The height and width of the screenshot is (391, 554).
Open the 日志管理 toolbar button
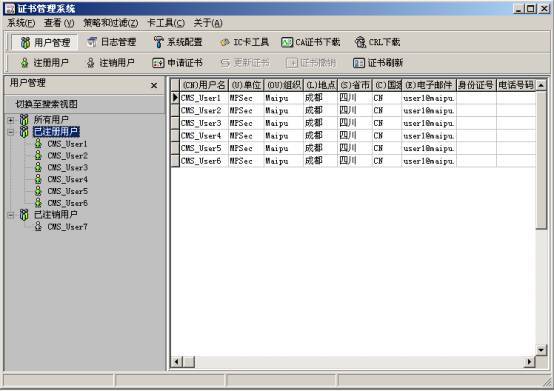111,42
